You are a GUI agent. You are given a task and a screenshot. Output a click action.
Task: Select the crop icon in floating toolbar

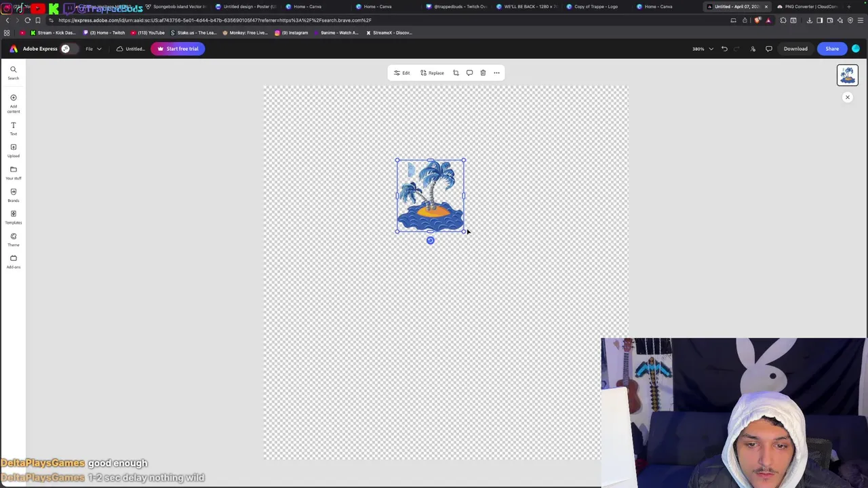click(x=456, y=73)
